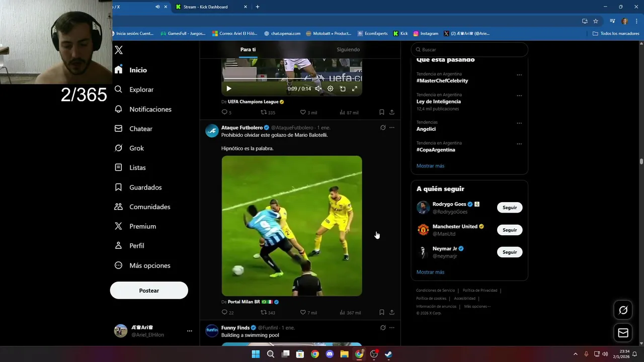Bookmark the Ataque Futbolero post

click(x=382, y=312)
